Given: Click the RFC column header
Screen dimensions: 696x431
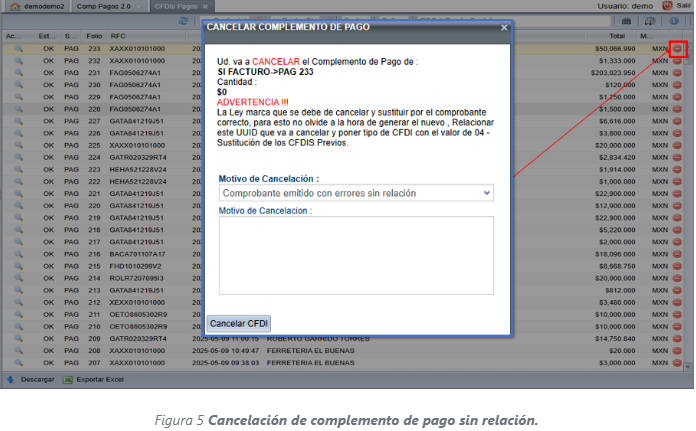Looking at the screenshot, I should tap(118, 35).
